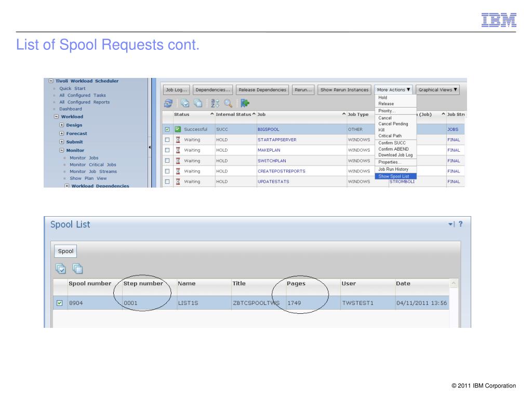Click the magnifying glass filter icon
The image size is (532, 399).
click(x=228, y=103)
